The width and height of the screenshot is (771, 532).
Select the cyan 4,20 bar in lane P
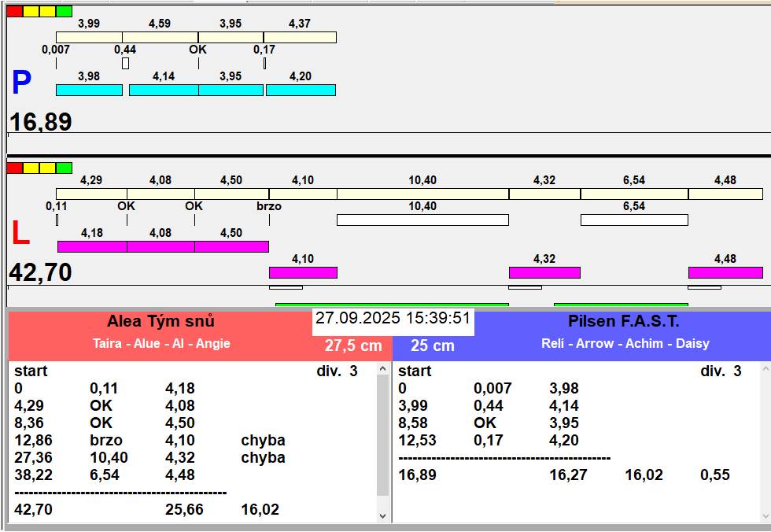pos(301,90)
